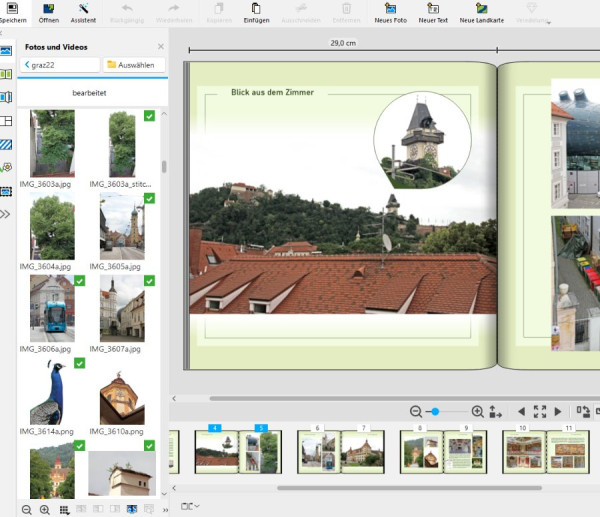The height and width of the screenshot is (517, 600).
Task: Add a Neue Landkarte map
Action: (x=480, y=9)
